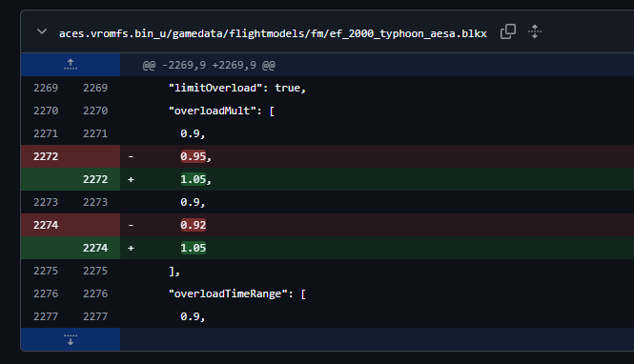Viewport: 634px width, 364px height.
Task: Expand hidden lines above the hunk
Action: pos(71,65)
